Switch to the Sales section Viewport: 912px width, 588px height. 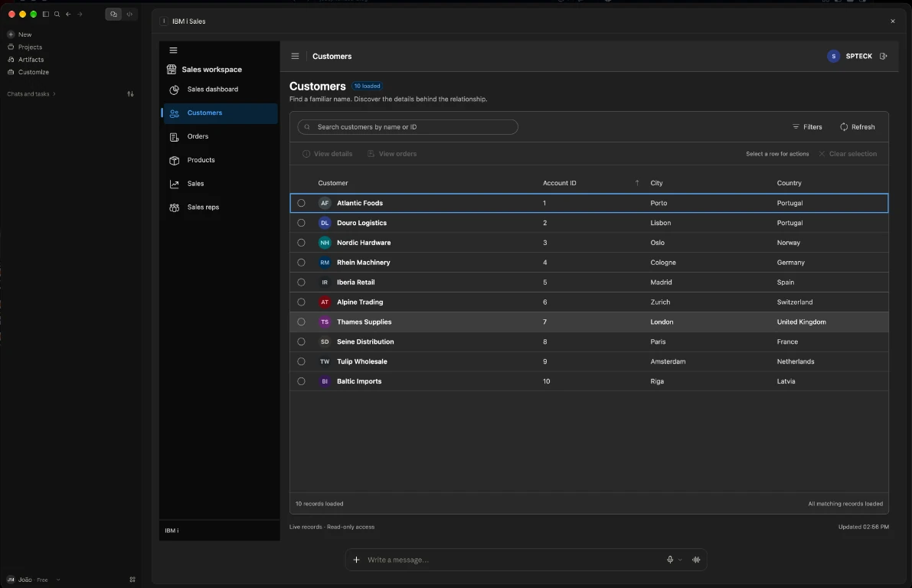click(220, 183)
